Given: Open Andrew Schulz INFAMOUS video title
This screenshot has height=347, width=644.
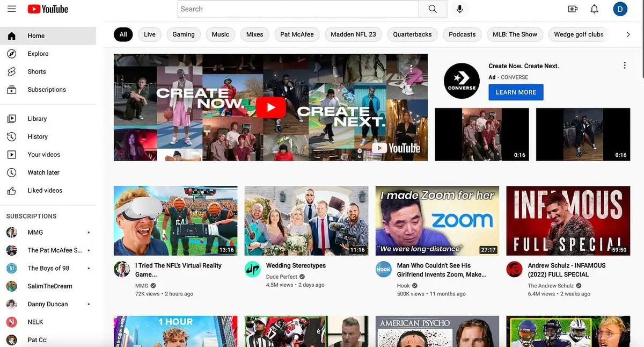Looking at the screenshot, I should coord(567,270).
